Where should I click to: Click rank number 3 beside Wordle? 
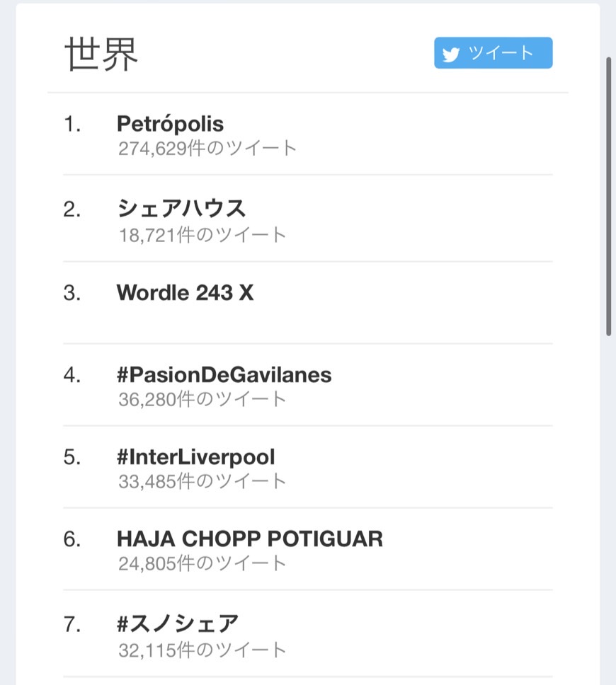[x=72, y=293]
